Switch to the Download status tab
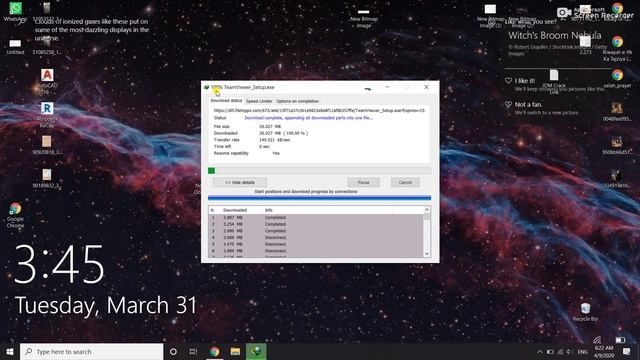 226,100
